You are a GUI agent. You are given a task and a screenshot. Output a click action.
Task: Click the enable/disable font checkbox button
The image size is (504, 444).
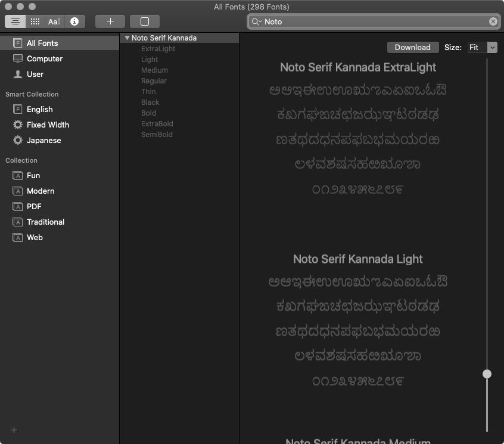point(145,21)
